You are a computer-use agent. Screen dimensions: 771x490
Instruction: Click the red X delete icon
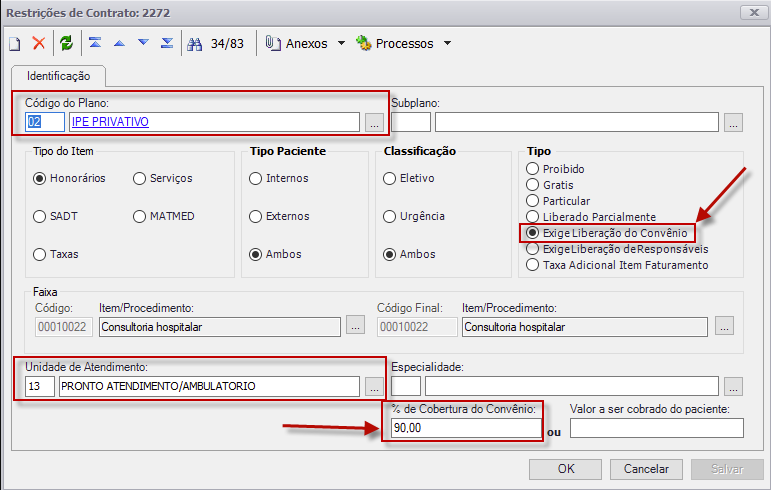point(39,43)
